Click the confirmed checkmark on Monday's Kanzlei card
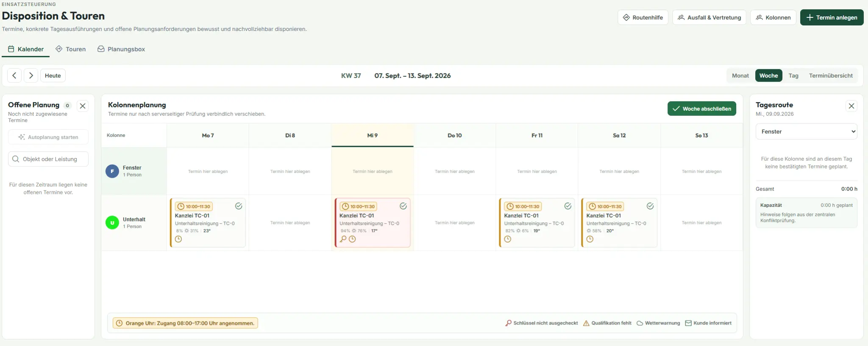Screen dimensions: 868x346 [239, 206]
